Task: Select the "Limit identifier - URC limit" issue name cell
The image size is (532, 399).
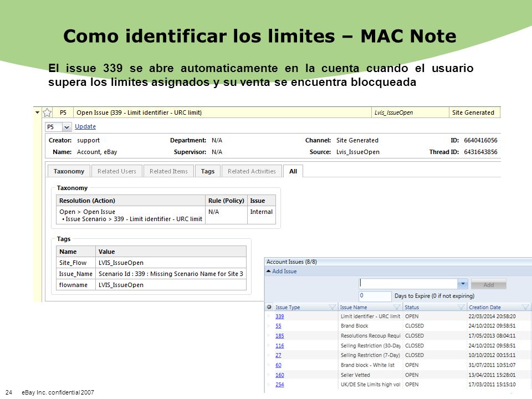Action: click(370, 316)
